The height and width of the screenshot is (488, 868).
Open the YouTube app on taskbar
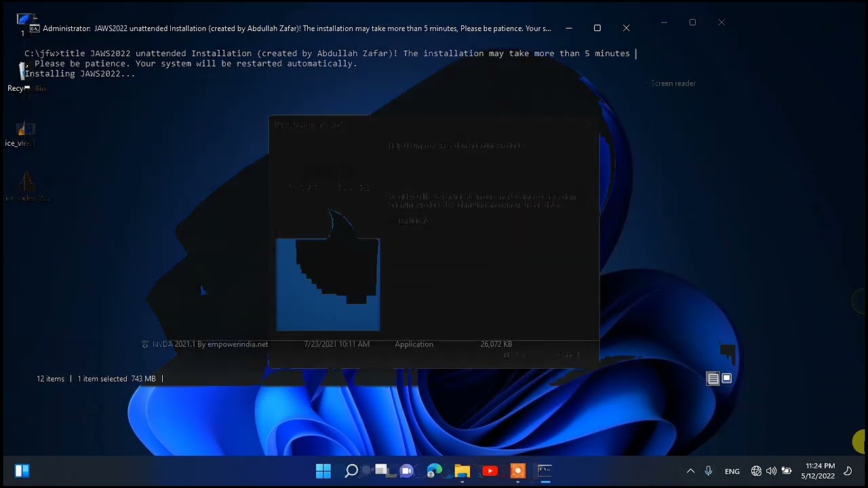[x=490, y=470]
